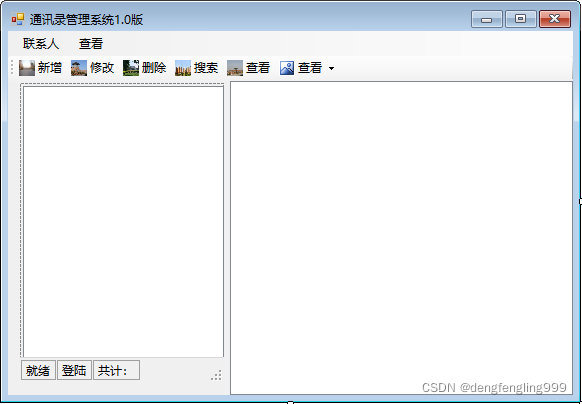This screenshot has height=404, width=582.
Task: Expand the 查看 dropdown arrow in toolbar
Action: (331, 68)
